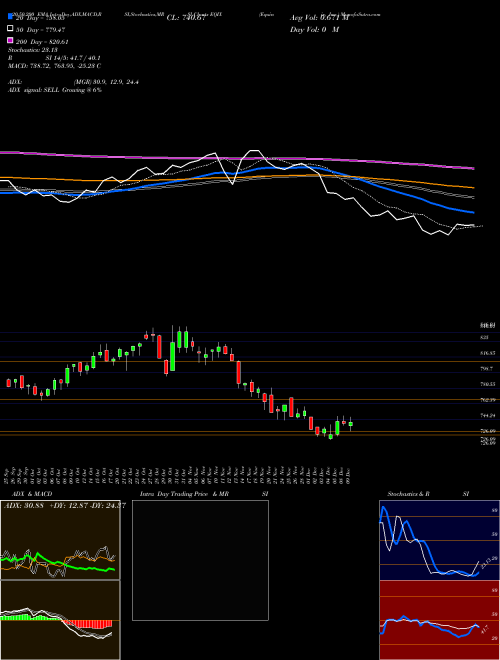Click the 'SI 14/3: 41.7 / 40.1' value

click(73, 58)
